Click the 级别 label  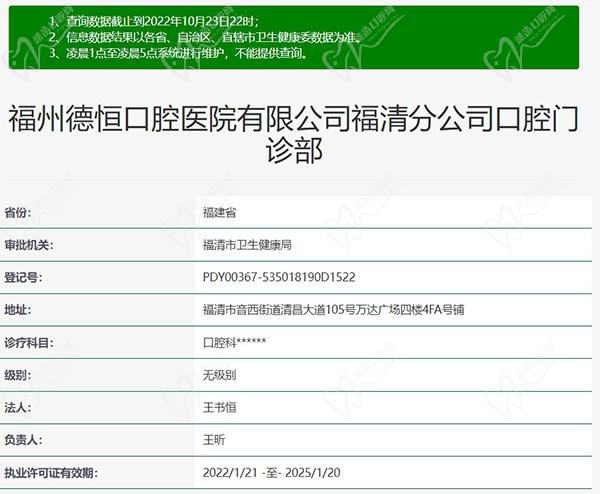point(18,375)
